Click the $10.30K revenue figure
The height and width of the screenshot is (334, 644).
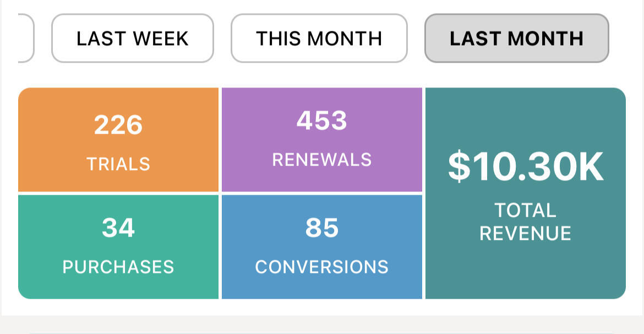[525, 167]
